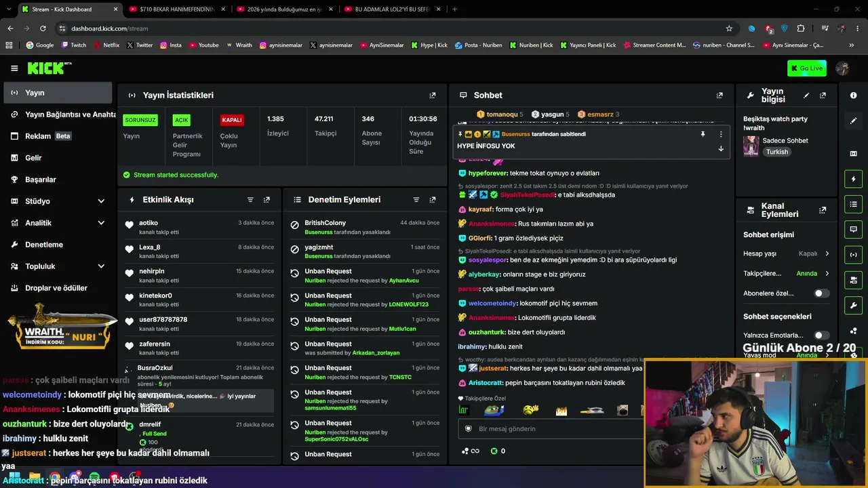Pop out the Sohbet chat panel

(719, 96)
